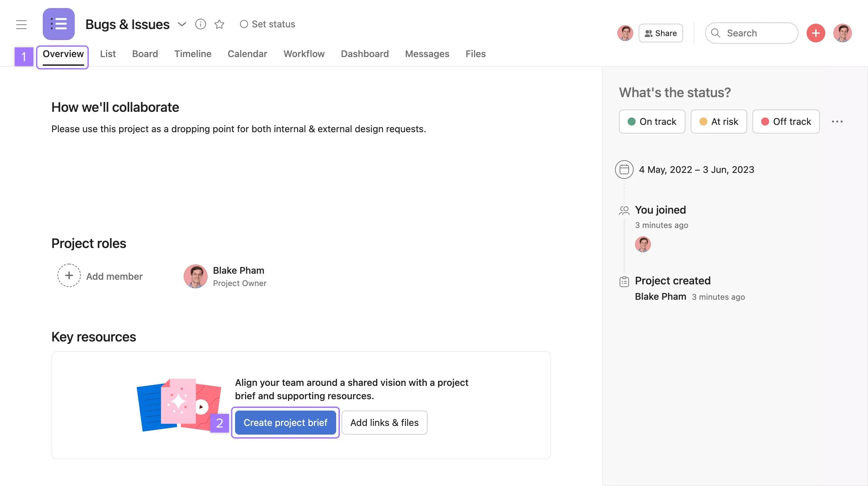
Task: Switch to the Timeline tab
Action: (x=193, y=54)
